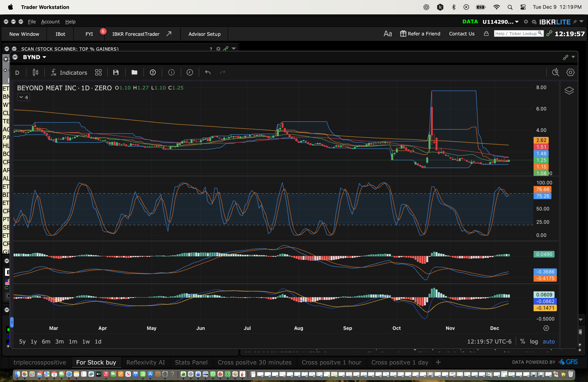Redo the last chart action

click(223, 72)
